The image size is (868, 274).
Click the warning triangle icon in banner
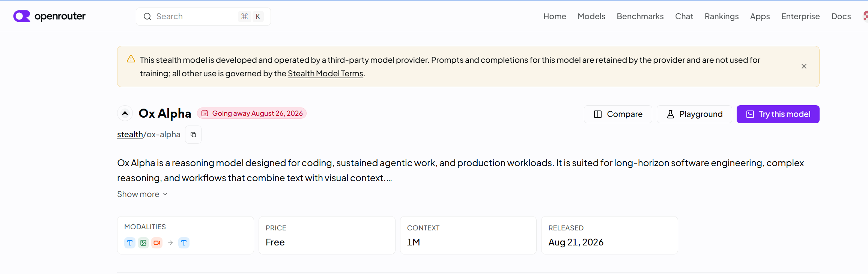tap(131, 59)
